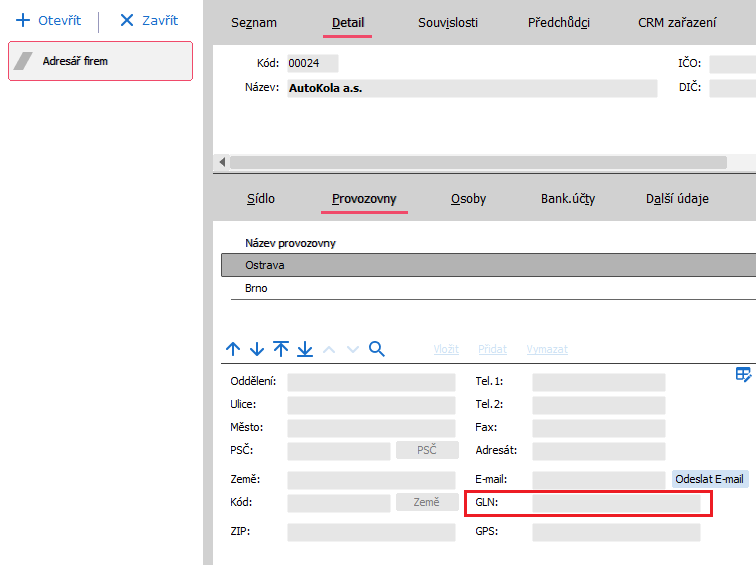Select the Sídlo sub-tab
The height and width of the screenshot is (565, 756).
(261, 199)
